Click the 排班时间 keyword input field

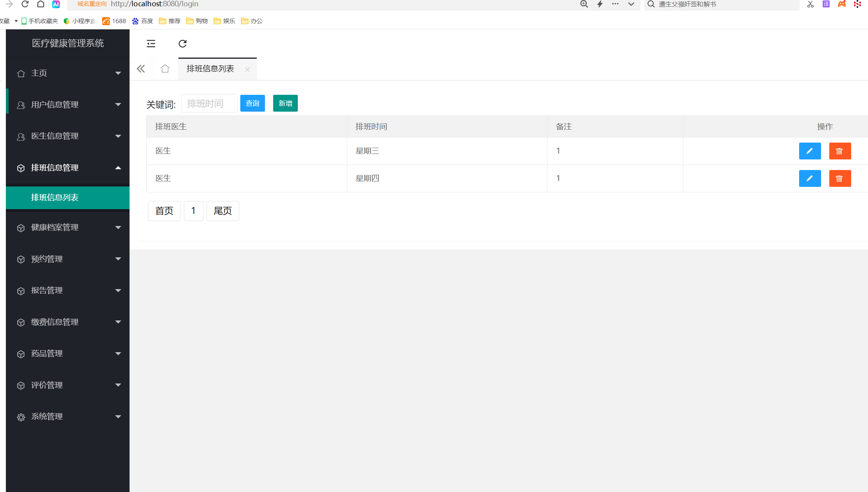[209, 103]
